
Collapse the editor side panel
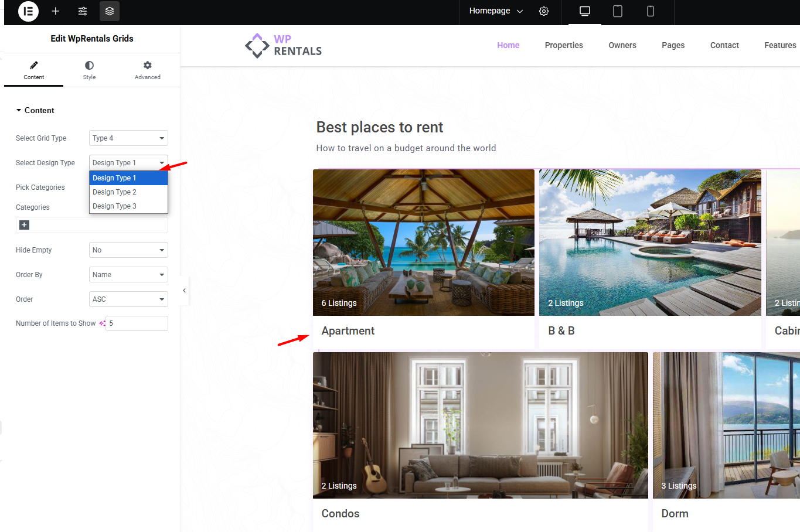tap(184, 291)
